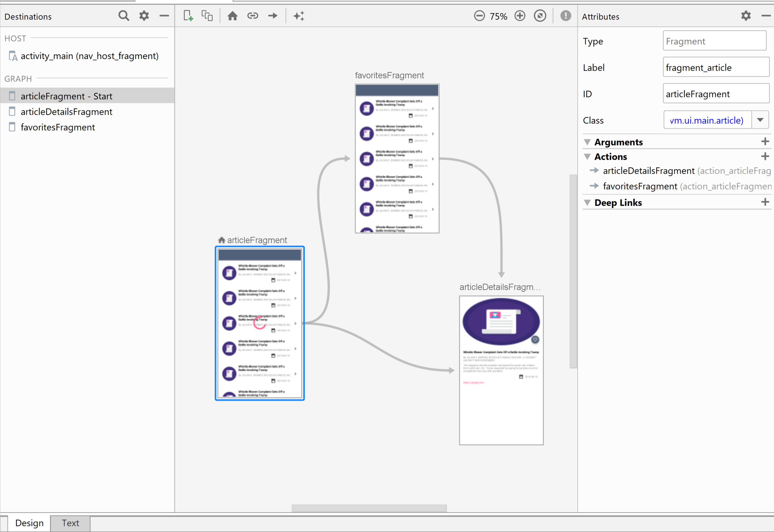Zoom in with the plus magnifier
This screenshot has height=532, width=774.
[520, 16]
